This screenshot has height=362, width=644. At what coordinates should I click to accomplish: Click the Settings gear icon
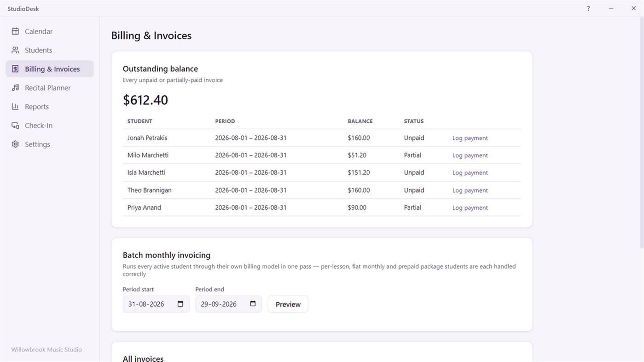tap(15, 144)
